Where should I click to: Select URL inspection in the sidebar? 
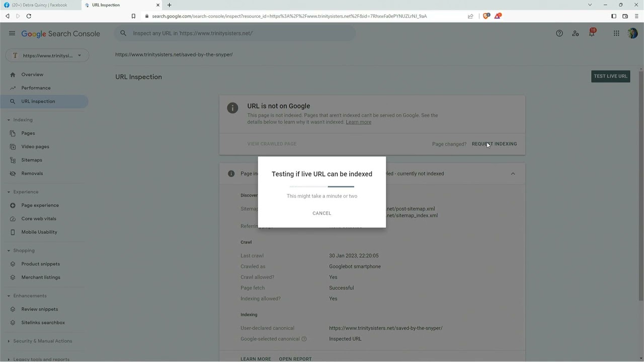tap(44, 102)
